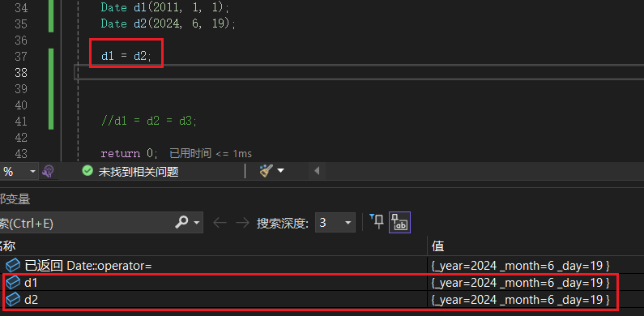Click the horizontal scrollbar left arrow

coord(317,170)
